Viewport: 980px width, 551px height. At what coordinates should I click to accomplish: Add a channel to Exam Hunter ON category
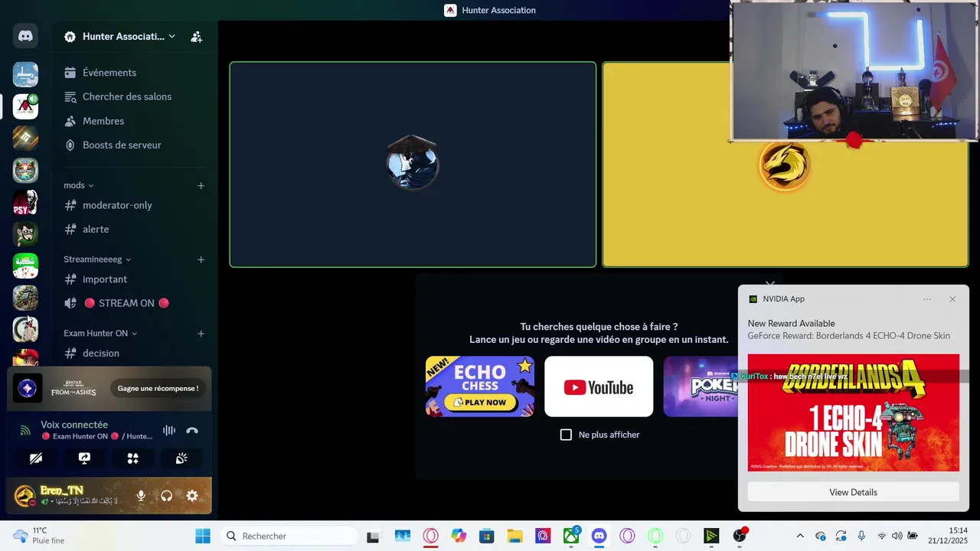point(201,334)
